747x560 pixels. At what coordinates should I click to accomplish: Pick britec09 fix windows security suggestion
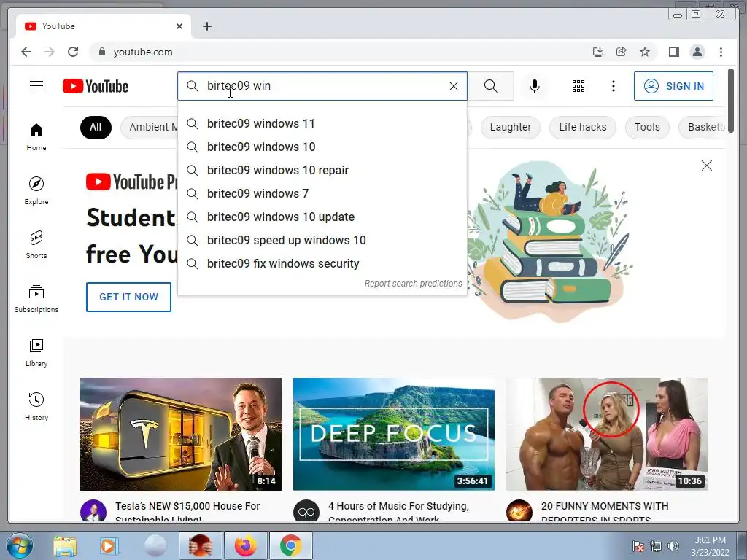pyautogui.click(x=322, y=264)
